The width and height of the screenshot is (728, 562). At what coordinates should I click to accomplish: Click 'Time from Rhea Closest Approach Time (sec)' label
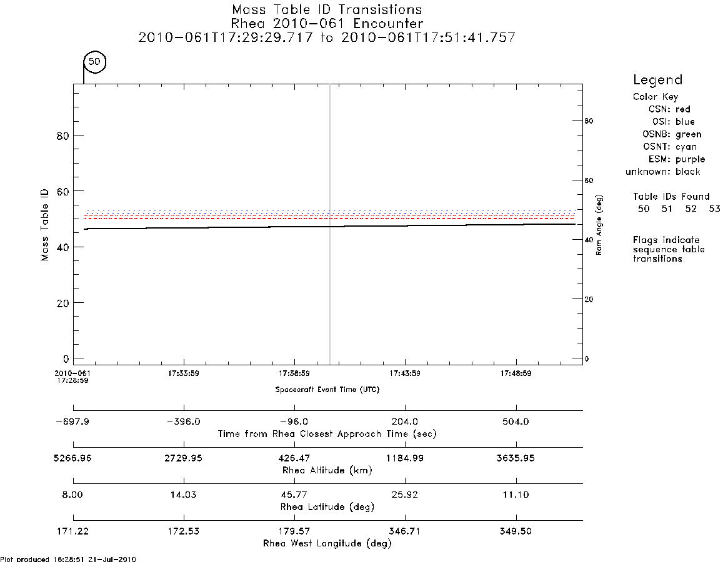[327, 434]
